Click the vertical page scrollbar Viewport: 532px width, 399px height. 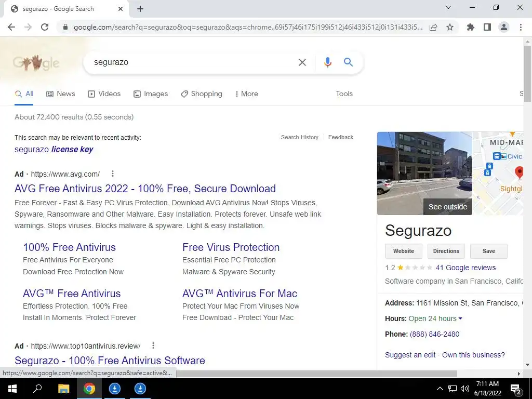pyautogui.click(x=527, y=73)
